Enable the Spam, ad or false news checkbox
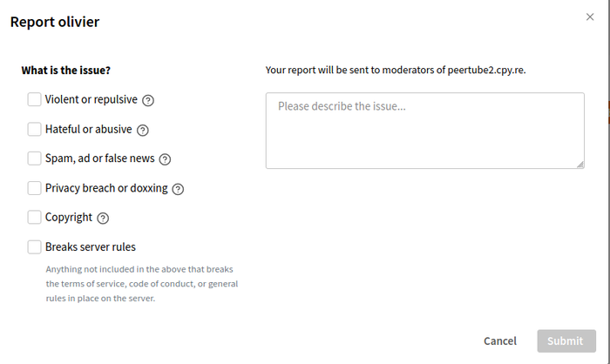 click(x=34, y=158)
